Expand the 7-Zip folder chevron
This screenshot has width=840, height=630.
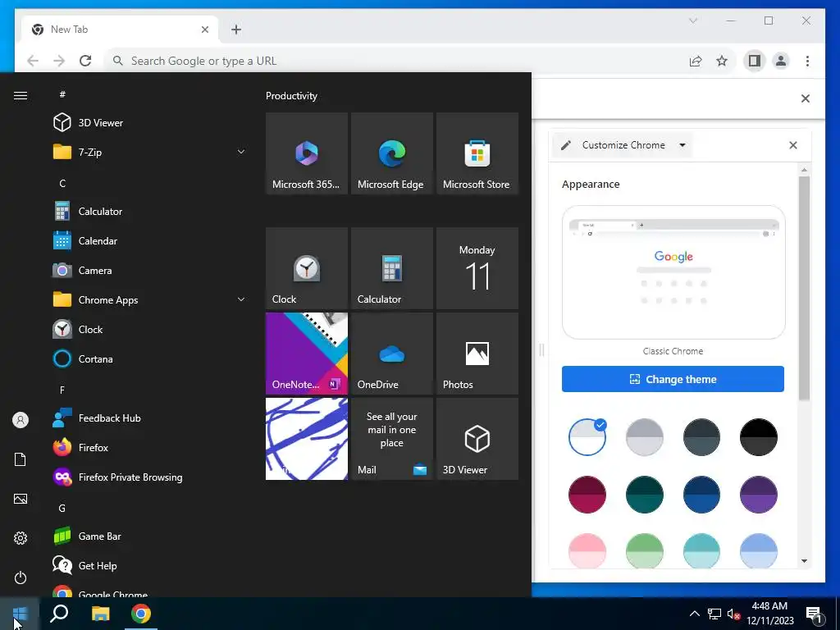[x=241, y=152]
